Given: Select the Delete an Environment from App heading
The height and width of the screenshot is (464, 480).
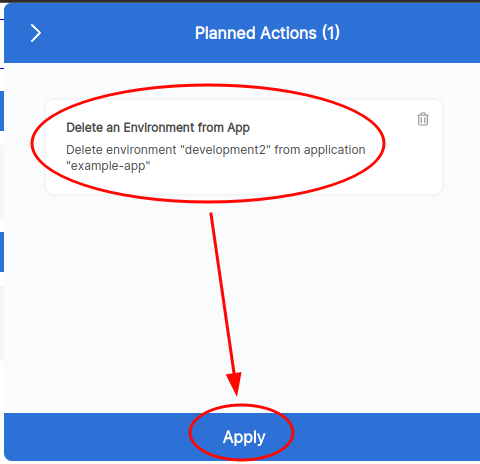Looking at the screenshot, I should click(x=158, y=128).
